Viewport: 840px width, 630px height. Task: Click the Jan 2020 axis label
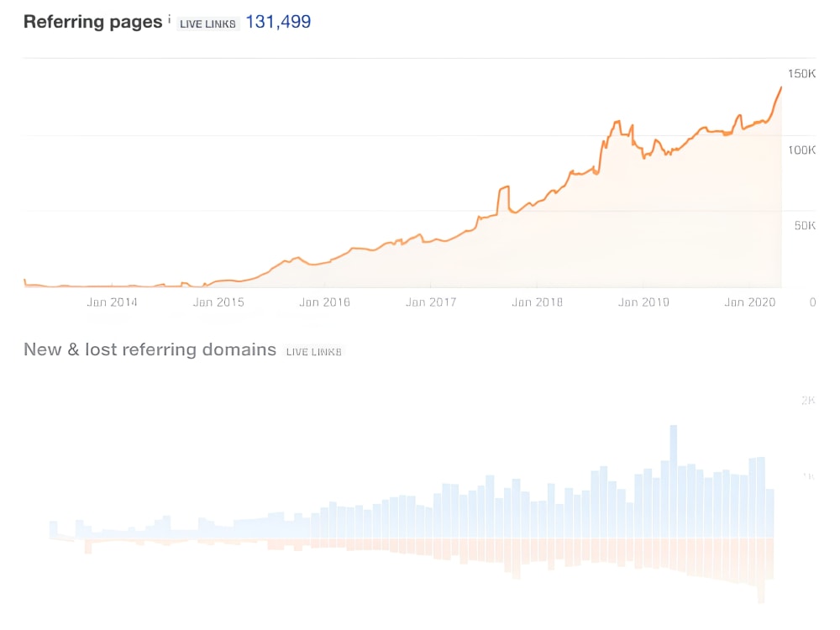tap(750, 302)
